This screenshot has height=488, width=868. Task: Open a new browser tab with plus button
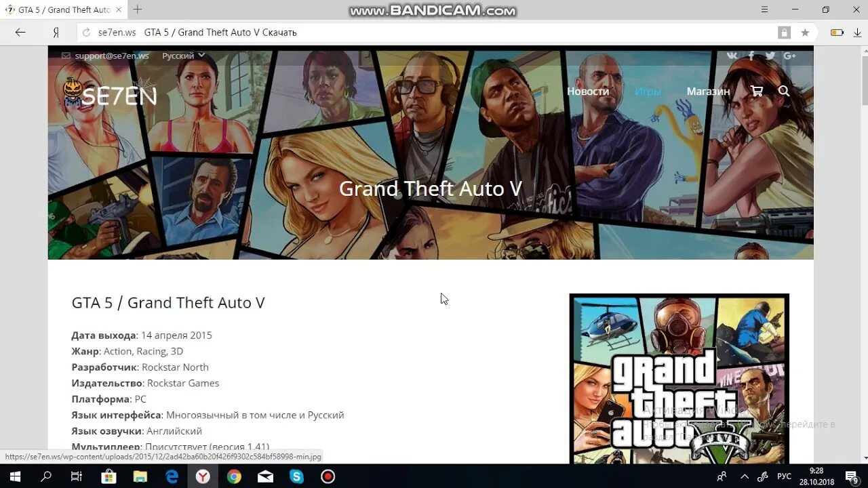[x=137, y=9]
